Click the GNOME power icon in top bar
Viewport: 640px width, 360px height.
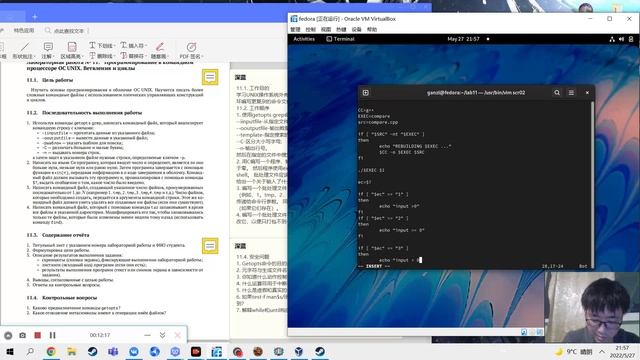pyautogui.click(x=631, y=39)
